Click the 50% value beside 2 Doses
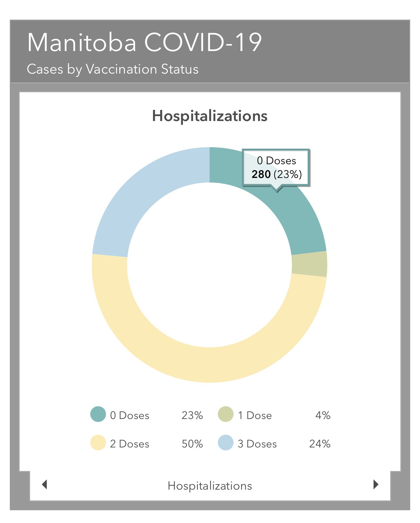The image size is (420, 523). point(192,444)
